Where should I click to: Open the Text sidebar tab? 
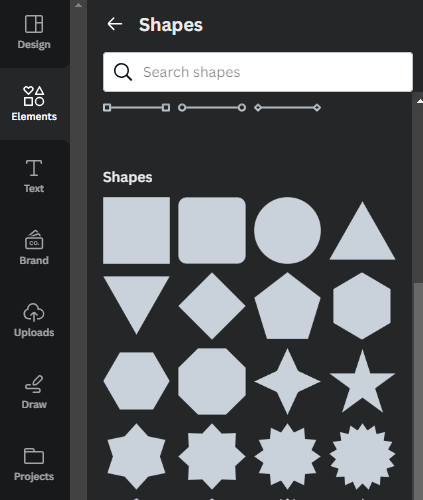click(34, 176)
